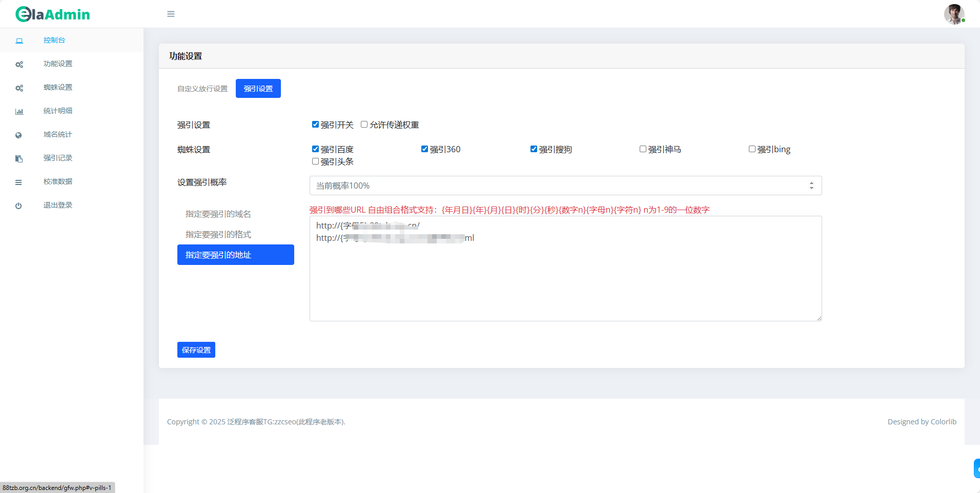This screenshot has height=493, width=980.
Task: Click the 控制台 laptop icon in sidebar
Action: pyautogui.click(x=19, y=40)
